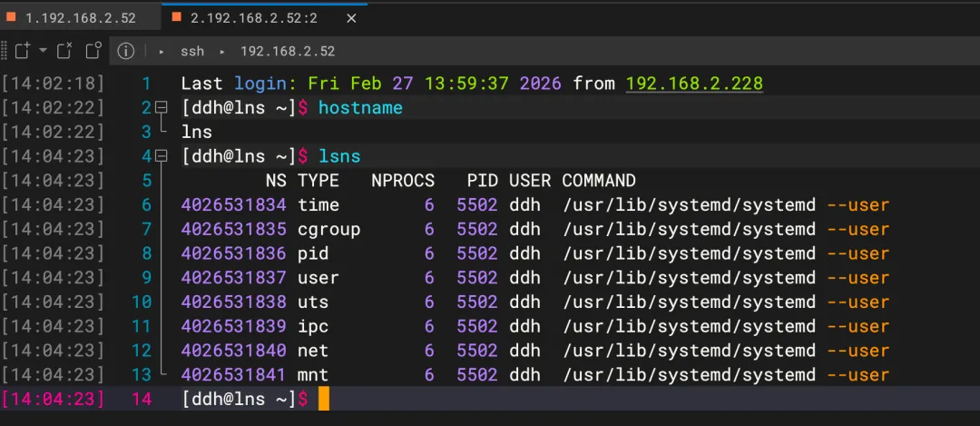Close the 2.192.168.2.52:2 tab
980x426 pixels.
coord(351,17)
